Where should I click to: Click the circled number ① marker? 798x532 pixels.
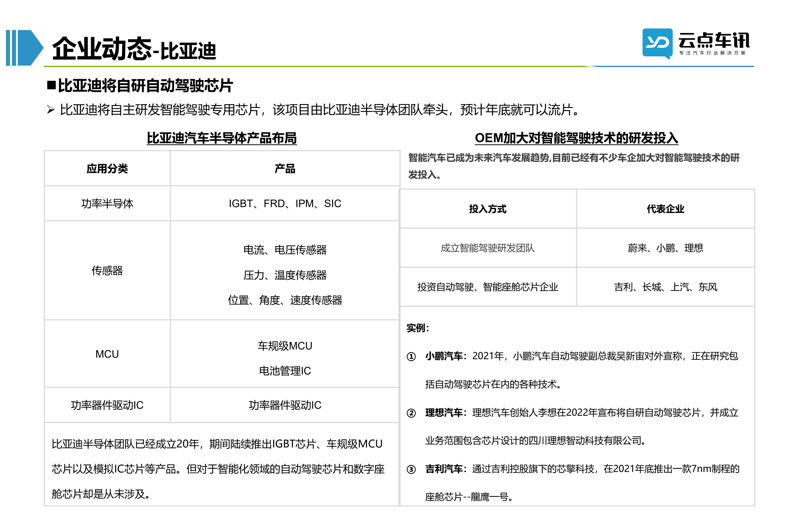click(x=411, y=357)
